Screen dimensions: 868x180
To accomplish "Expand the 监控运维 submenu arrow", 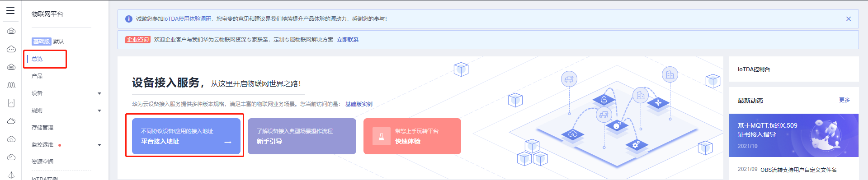I will point(99,145).
